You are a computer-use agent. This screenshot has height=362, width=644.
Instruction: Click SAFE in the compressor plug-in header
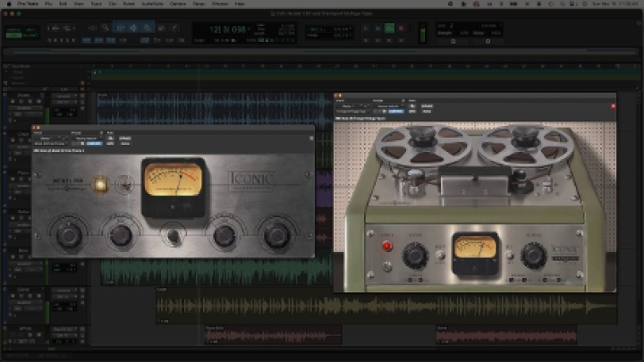125,144
